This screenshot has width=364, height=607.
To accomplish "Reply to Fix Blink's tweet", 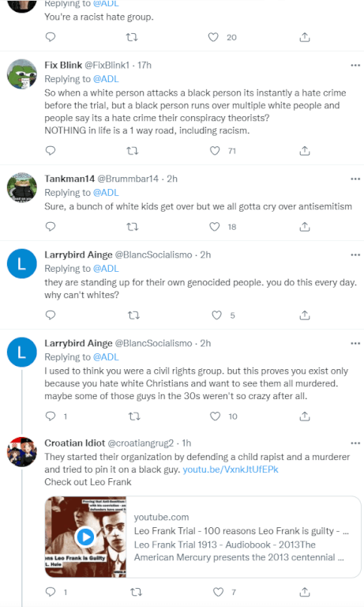I will 51,151.
